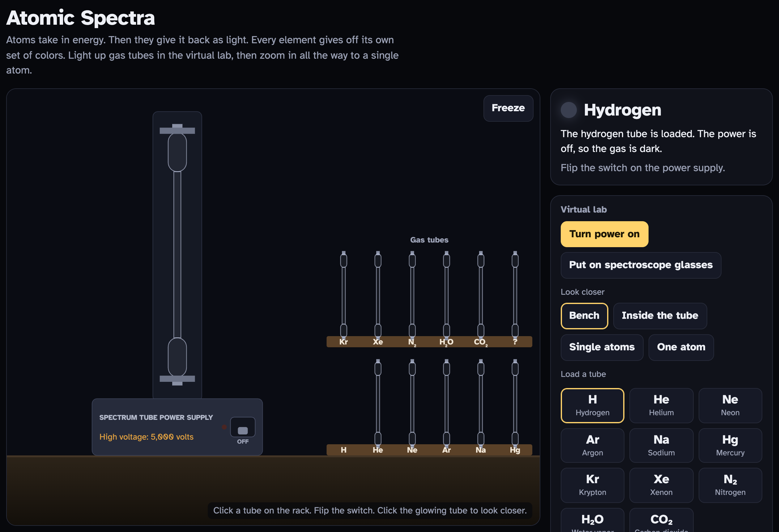
Task: Pick the N₂ gas tube on the rack
Action: coord(412,295)
